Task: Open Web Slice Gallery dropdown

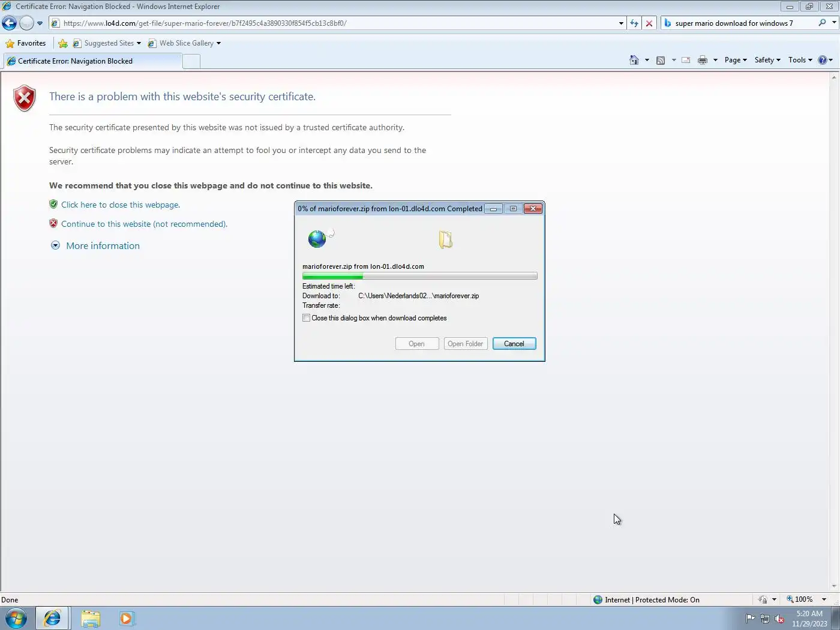Action: click(184, 43)
